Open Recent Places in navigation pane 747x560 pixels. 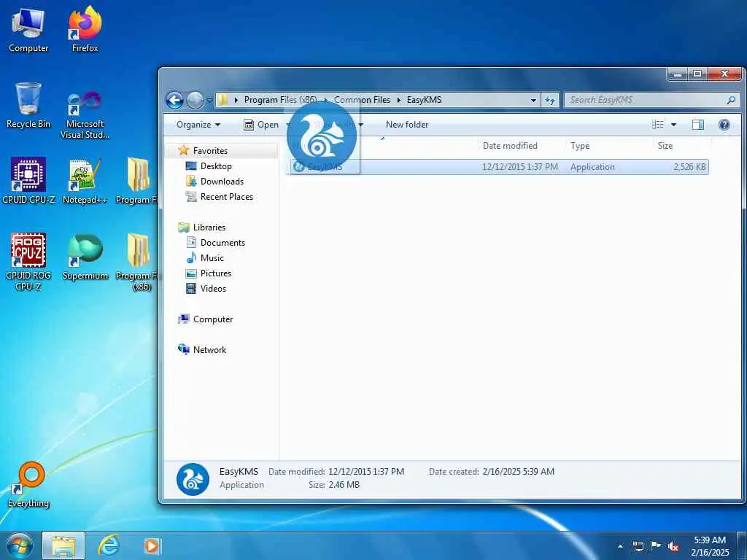click(226, 197)
